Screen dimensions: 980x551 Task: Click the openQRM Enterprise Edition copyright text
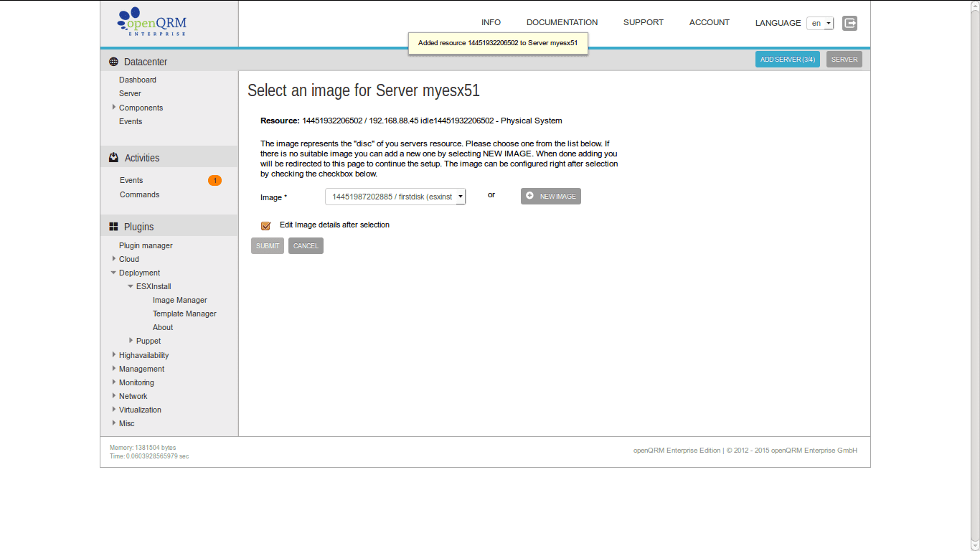coord(745,451)
